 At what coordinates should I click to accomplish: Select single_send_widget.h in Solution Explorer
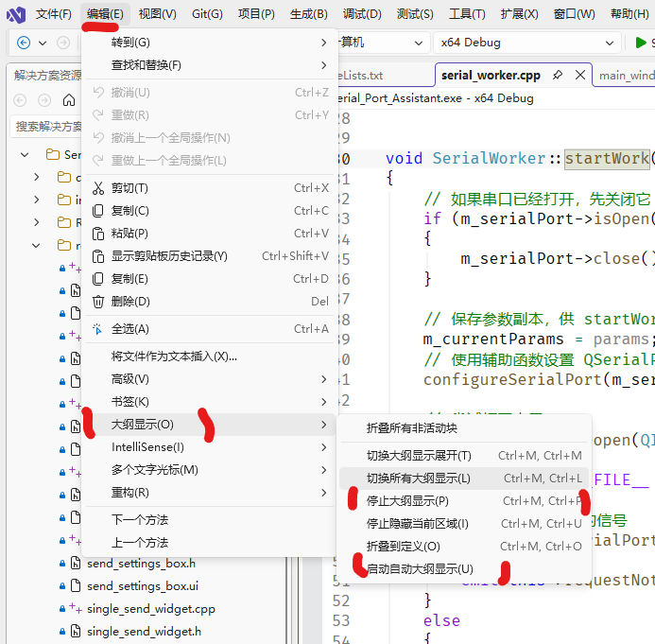point(144,632)
